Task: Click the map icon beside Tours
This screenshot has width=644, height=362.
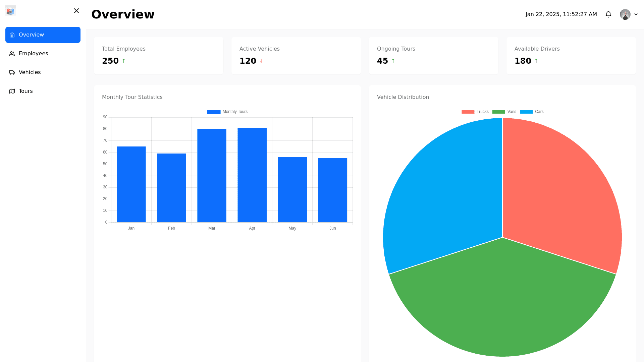Action: 12,91
